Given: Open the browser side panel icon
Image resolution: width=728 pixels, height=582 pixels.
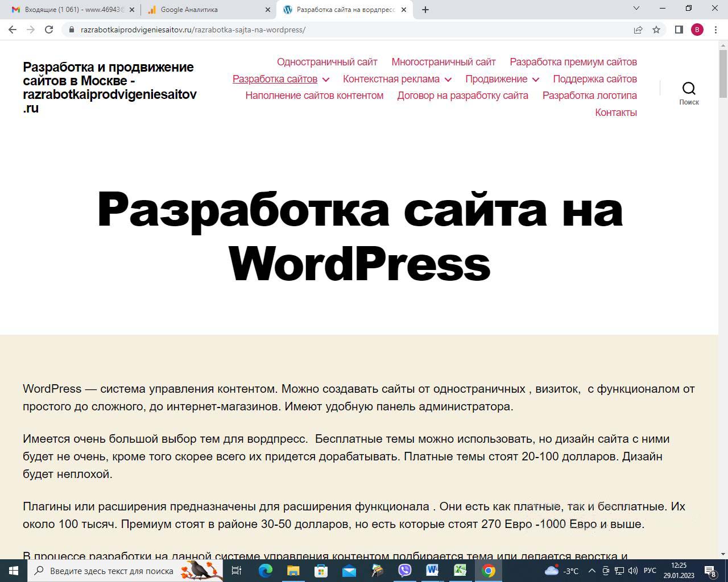Looking at the screenshot, I should [679, 30].
